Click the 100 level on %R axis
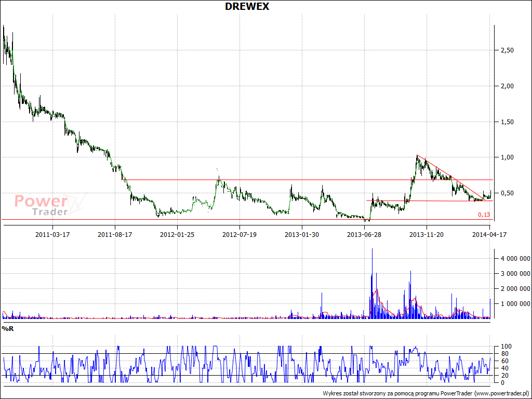Viewport: 532px width, 399px height. pyautogui.click(x=506, y=347)
